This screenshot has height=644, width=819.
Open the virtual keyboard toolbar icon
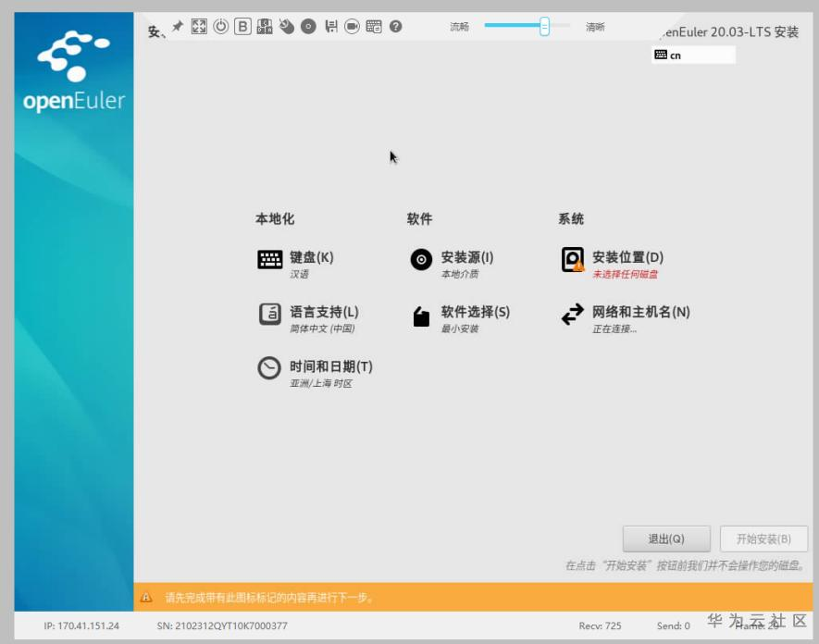pyautogui.click(x=374, y=26)
